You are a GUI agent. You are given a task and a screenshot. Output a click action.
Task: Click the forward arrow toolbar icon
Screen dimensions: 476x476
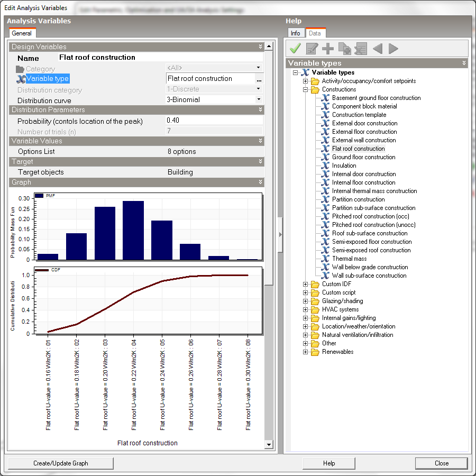tap(393, 49)
